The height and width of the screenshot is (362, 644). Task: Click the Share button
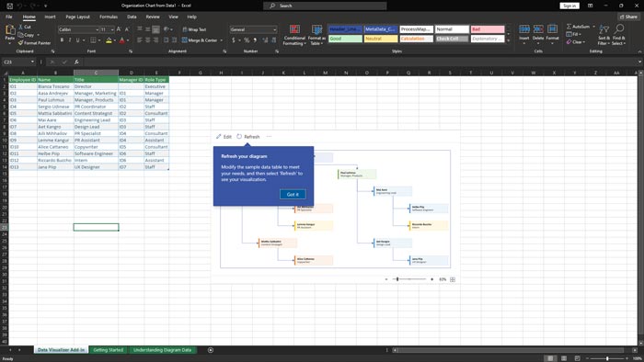(x=628, y=17)
